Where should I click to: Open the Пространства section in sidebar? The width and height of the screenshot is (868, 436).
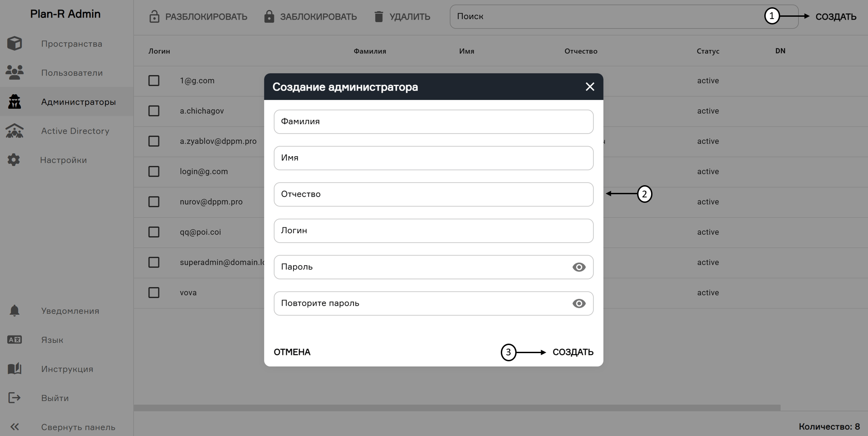coord(15,43)
